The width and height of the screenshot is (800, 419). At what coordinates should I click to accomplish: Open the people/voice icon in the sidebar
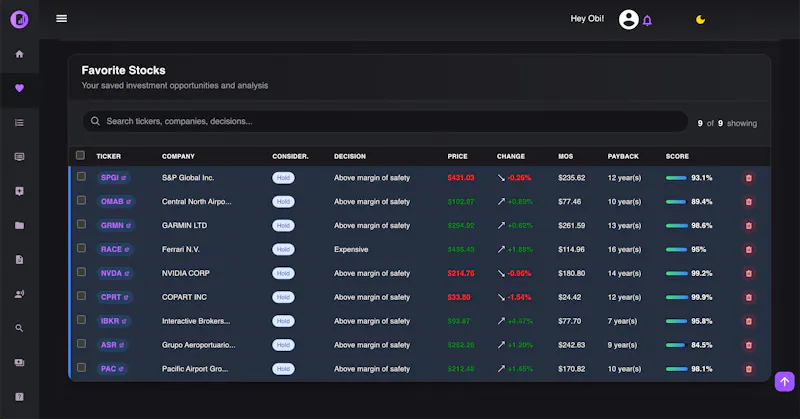tap(19, 294)
